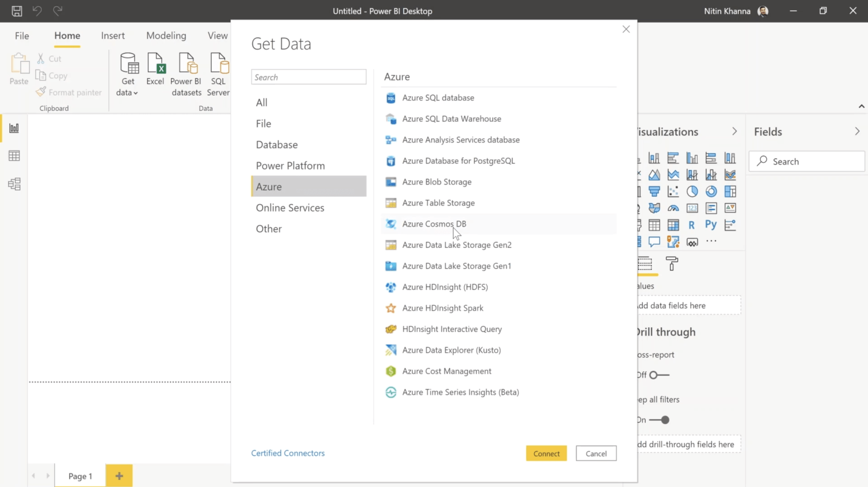Open the Format paint roller tab
This screenshot has height=487, width=868.
click(672, 264)
